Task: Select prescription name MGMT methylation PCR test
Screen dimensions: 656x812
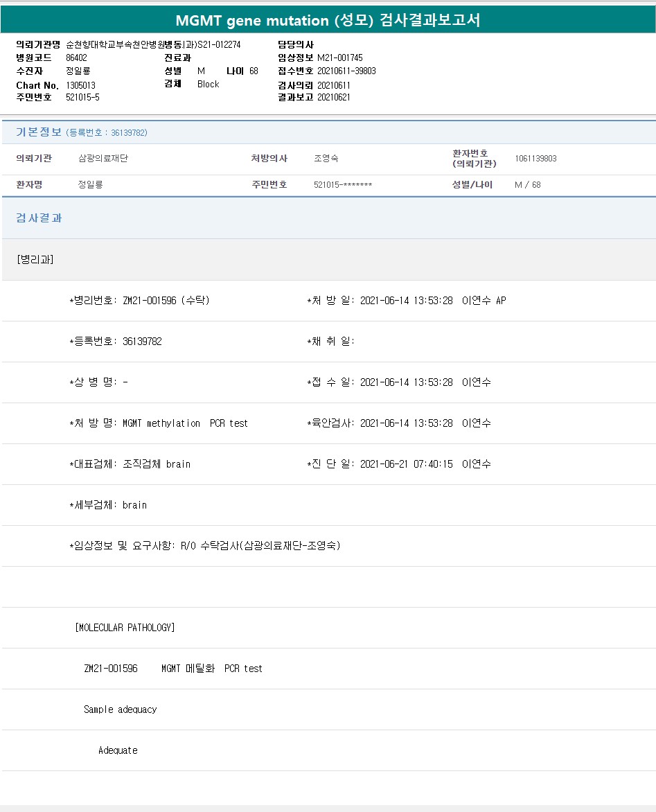Action: 185,423
